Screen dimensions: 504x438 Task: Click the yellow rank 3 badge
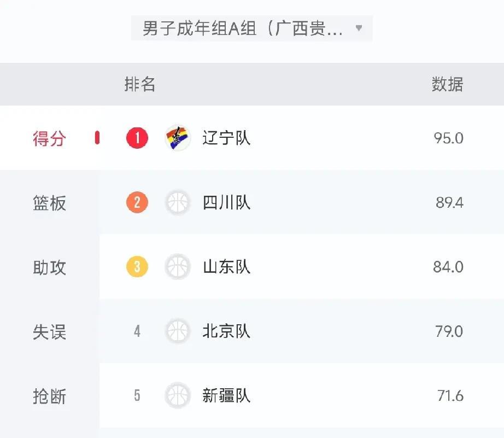[x=137, y=267]
